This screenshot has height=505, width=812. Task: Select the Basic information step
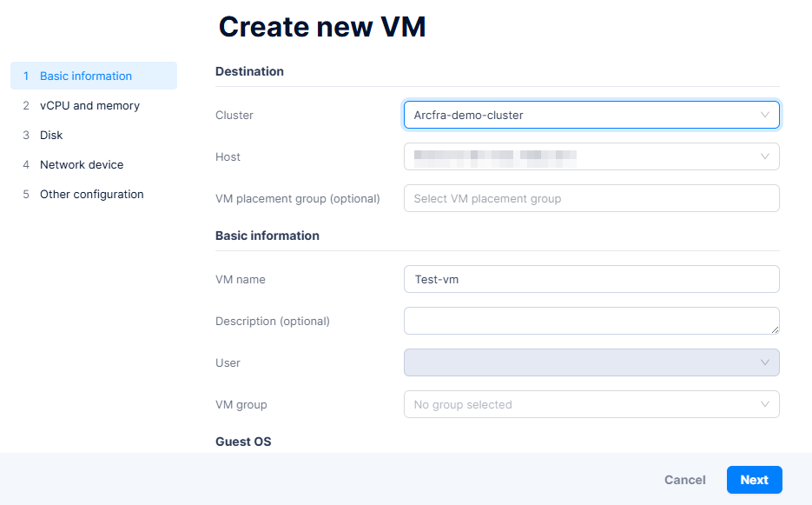tap(86, 76)
